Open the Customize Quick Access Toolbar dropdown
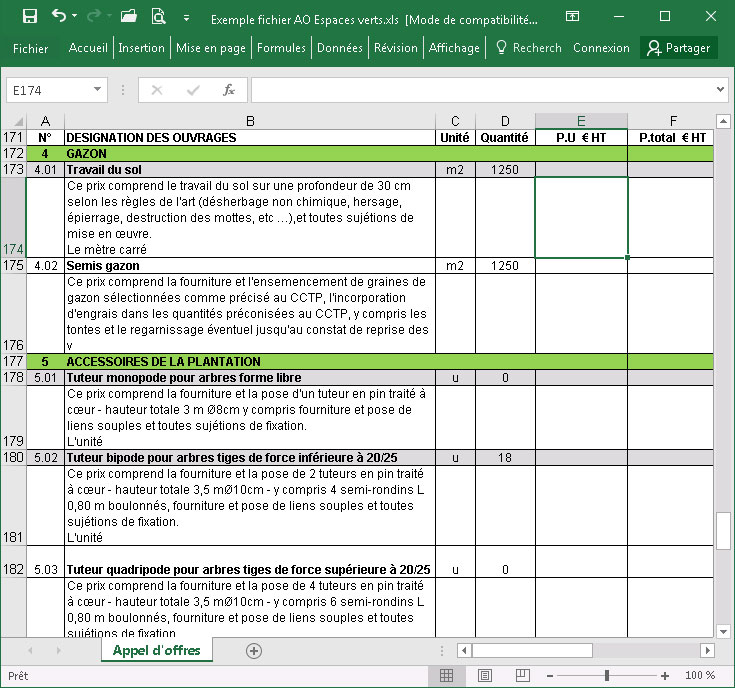Image resolution: width=735 pixels, height=688 pixels. 187,18
